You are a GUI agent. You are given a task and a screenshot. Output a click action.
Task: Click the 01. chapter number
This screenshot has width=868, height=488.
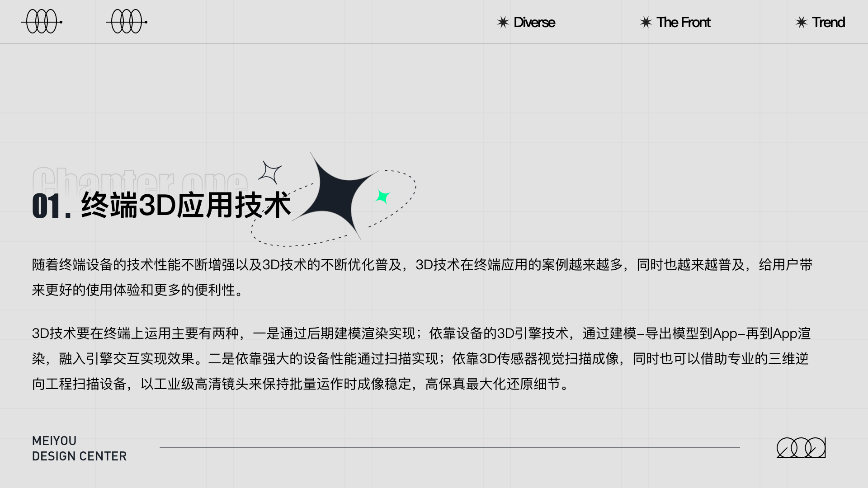coord(51,207)
